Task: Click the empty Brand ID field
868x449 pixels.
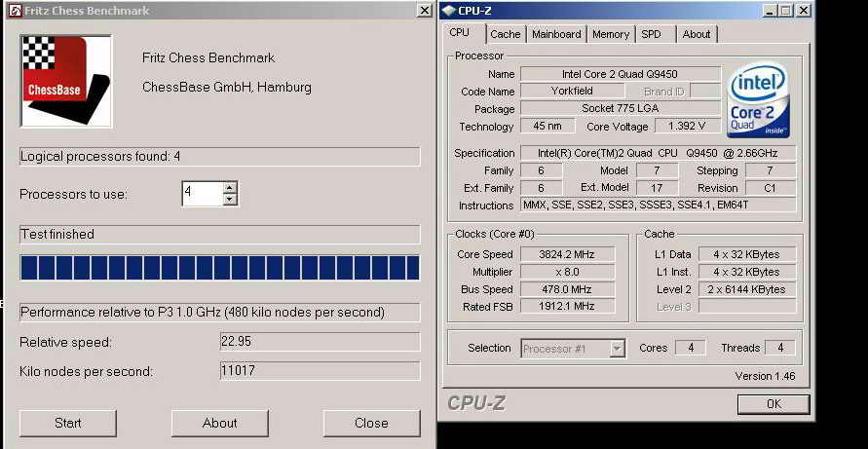Action: [706, 91]
